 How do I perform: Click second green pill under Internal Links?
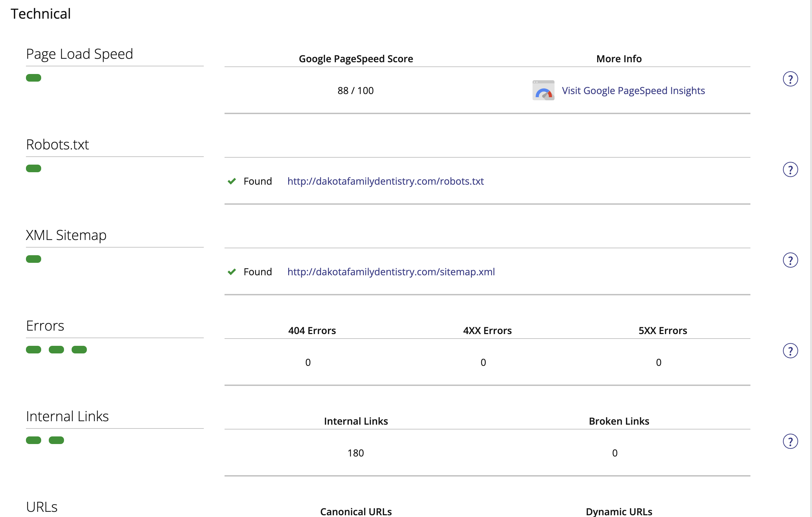(56, 440)
